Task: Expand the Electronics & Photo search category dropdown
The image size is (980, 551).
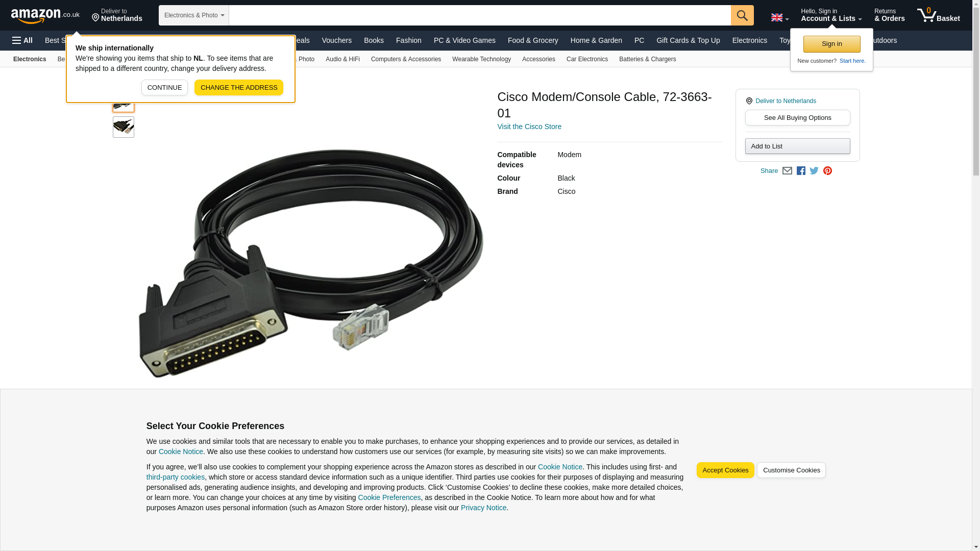Action: click(194, 15)
